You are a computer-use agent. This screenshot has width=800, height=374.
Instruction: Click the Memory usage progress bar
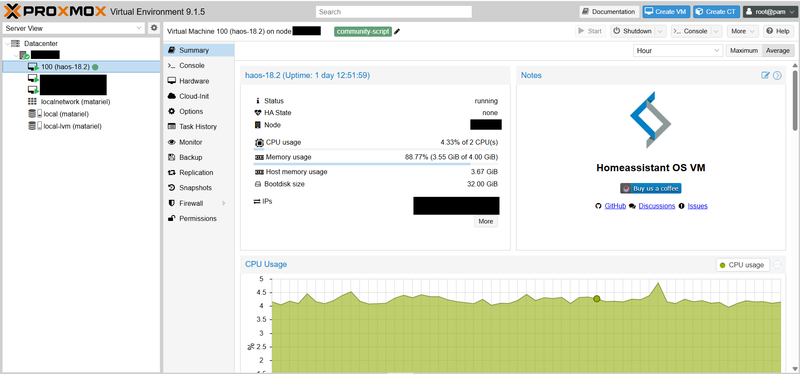click(x=376, y=164)
